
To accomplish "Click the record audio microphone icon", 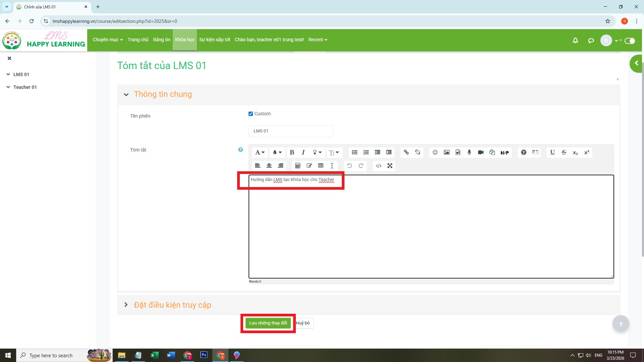I will click(x=469, y=153).
